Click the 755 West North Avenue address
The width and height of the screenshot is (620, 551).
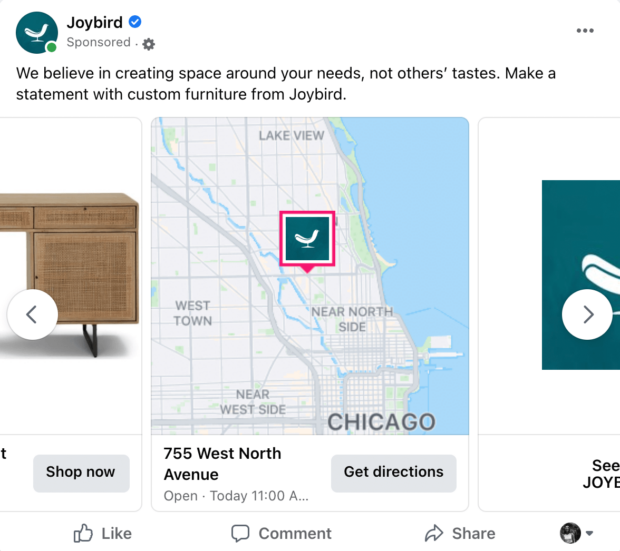tap(222, 464)
